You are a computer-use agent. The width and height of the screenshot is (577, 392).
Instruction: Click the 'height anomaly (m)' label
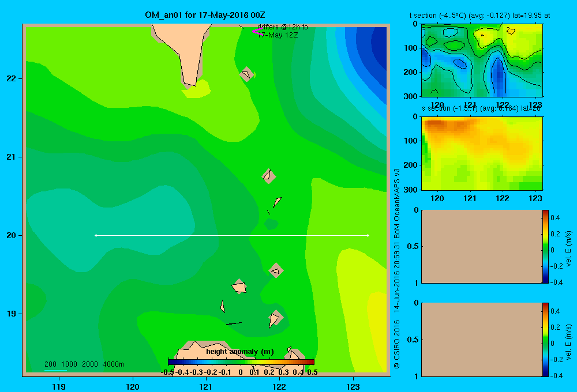pyautogui.click(x=240, y=352)
